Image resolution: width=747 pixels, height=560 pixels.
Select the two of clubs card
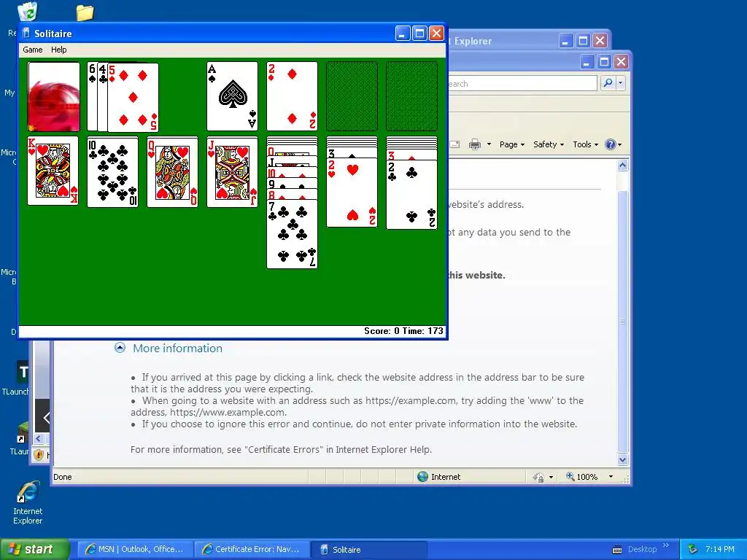coord(411,195)
